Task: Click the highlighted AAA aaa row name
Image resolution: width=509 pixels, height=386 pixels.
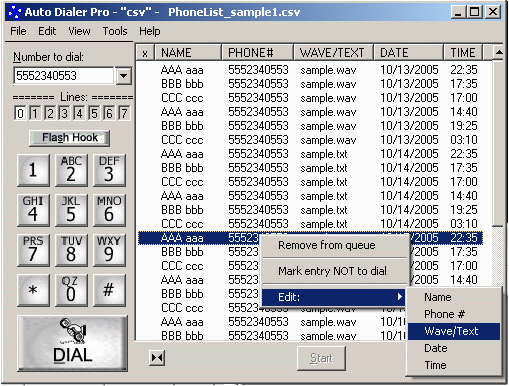Action: [x=182, y=238]
